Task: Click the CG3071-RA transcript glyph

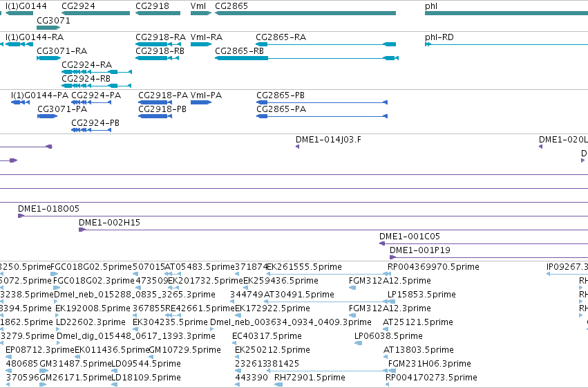Action: pyautogui.click(x=48, y=58)
